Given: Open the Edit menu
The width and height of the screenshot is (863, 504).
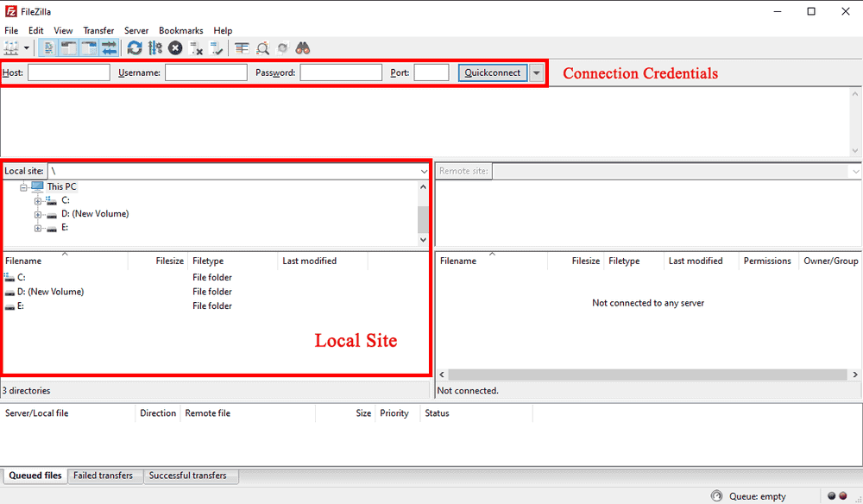Looking at the screenshot, I should pyautogui.click(x=35, y=31).
